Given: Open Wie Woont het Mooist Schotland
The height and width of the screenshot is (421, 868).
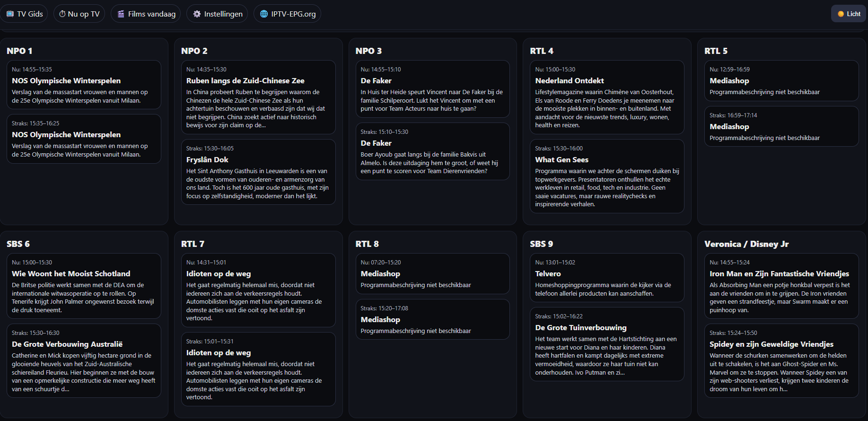Looking at the screenshot, I should (x=84, y=286).
